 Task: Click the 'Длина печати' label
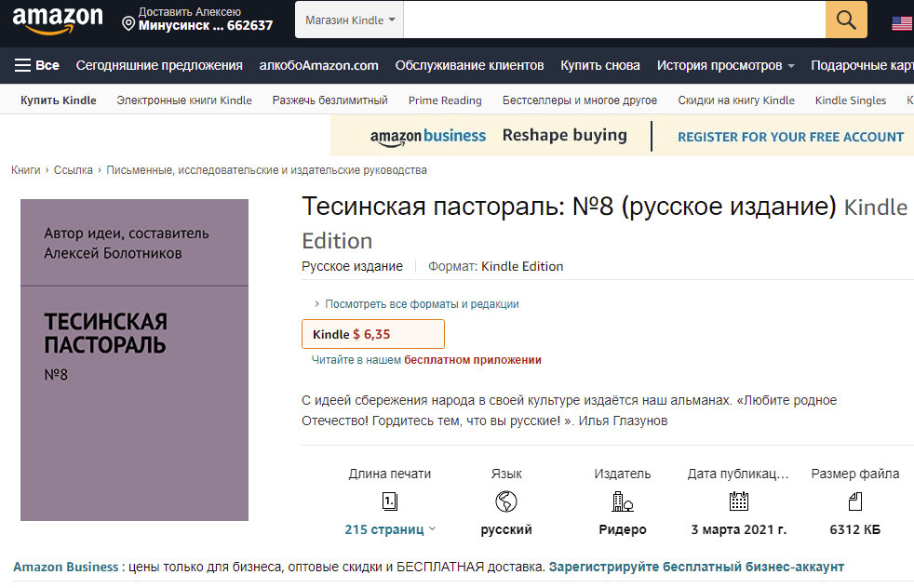coord(389,474)
